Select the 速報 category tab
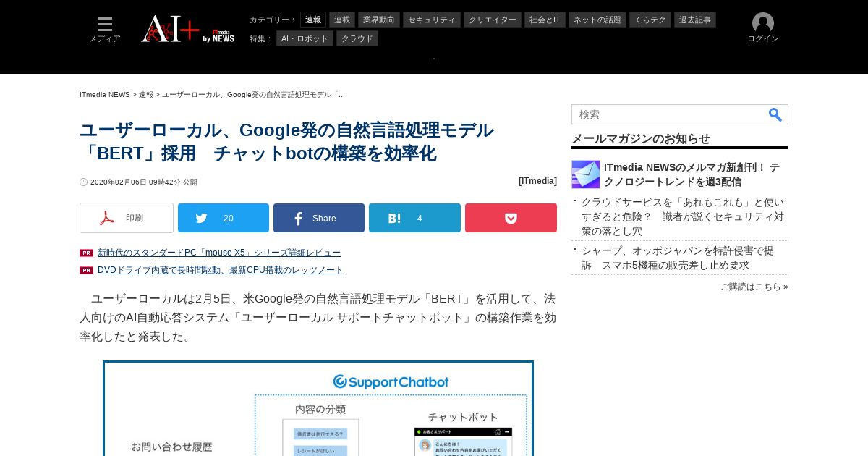Image resolution: width=868 pixels, height=456 pixels. point(313,20)
